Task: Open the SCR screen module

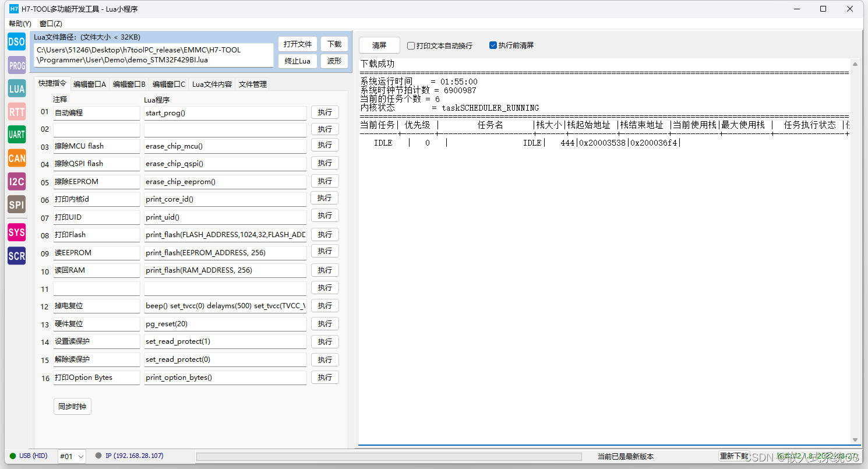Action: (16, 256)
